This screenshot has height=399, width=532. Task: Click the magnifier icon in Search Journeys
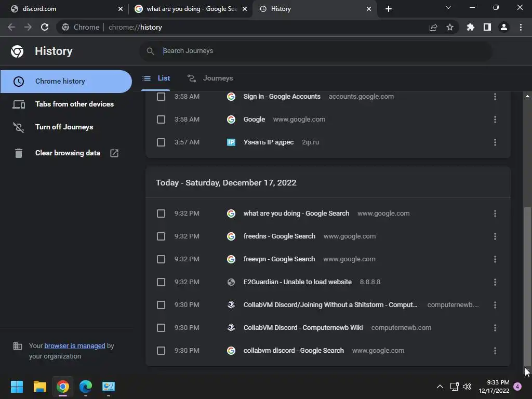[150, 51]
